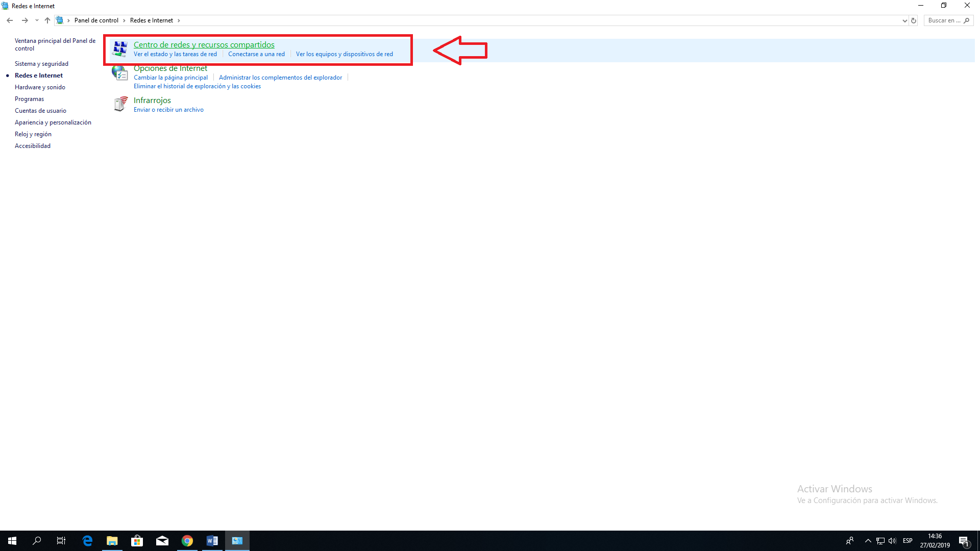980x551 pixels.
Task: Open Microsoft Word from the taskbar
Action: (212, 541)
